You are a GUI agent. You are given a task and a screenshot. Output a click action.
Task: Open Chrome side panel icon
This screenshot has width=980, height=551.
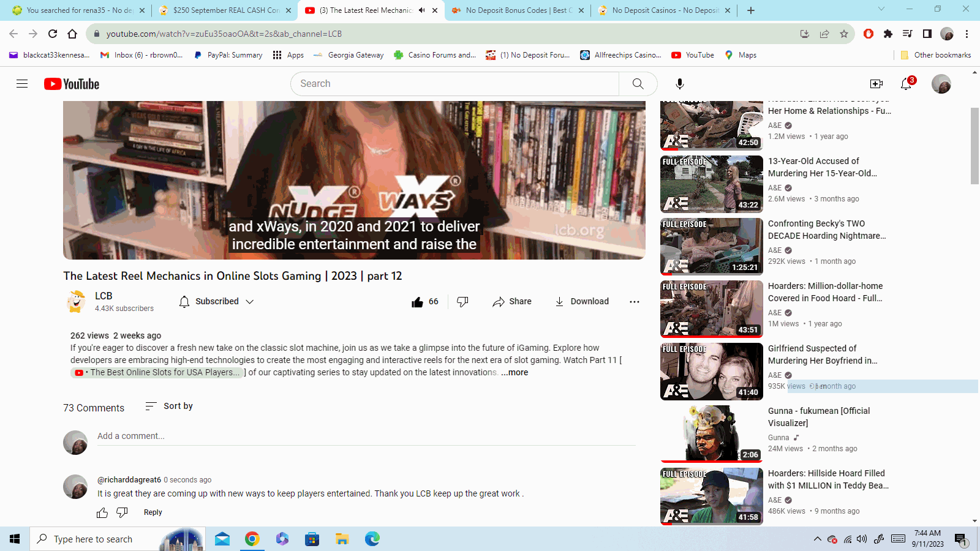[927, 34]
